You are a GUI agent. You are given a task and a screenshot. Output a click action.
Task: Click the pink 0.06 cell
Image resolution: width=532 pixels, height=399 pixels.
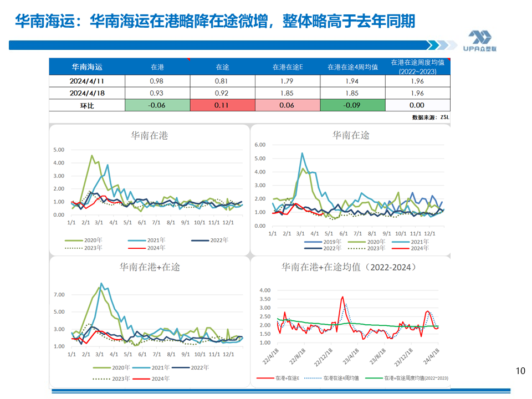click(x=288, y=105)
